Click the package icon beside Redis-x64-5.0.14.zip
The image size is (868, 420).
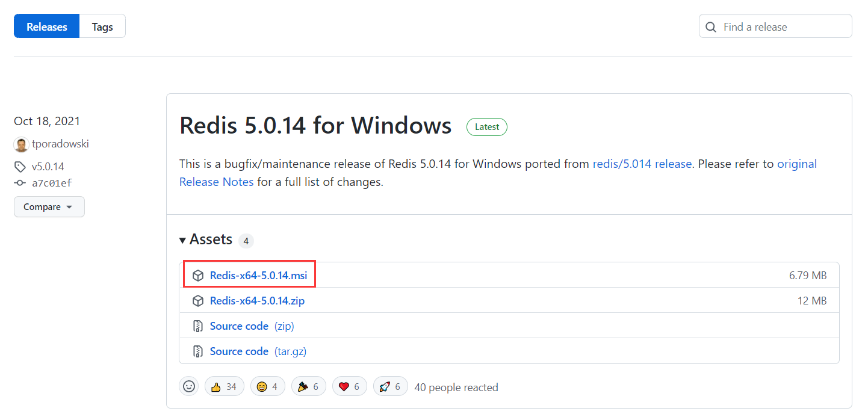pyautogui.click(x=198, y=301)
